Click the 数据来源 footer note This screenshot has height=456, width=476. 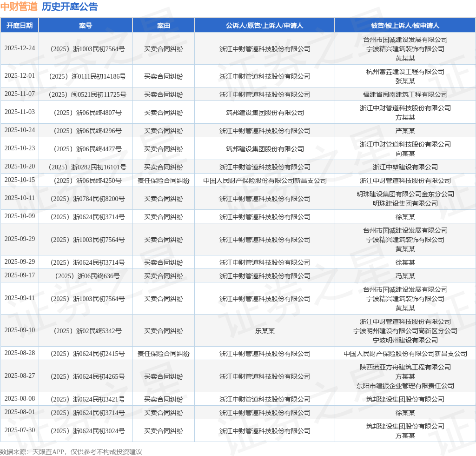[x=71, y=452]
